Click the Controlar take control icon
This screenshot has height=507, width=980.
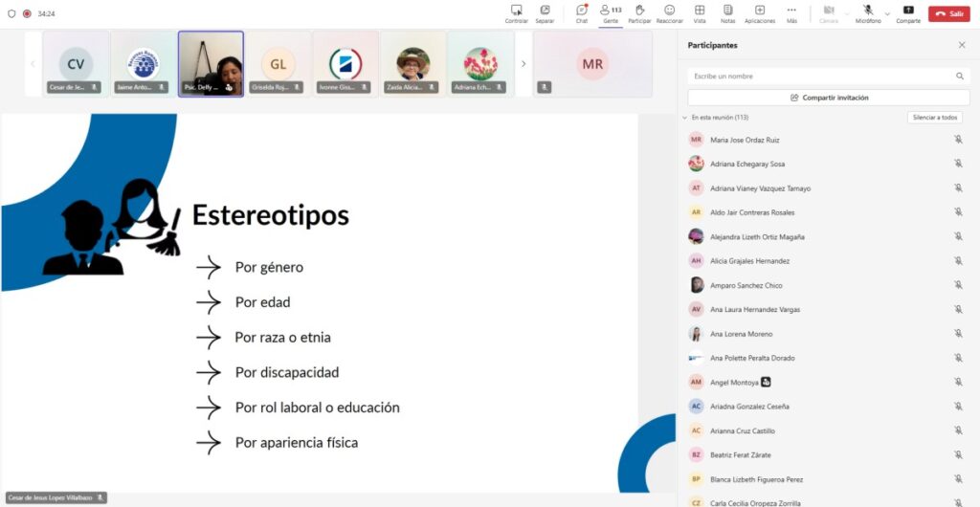tap(517, 12)
